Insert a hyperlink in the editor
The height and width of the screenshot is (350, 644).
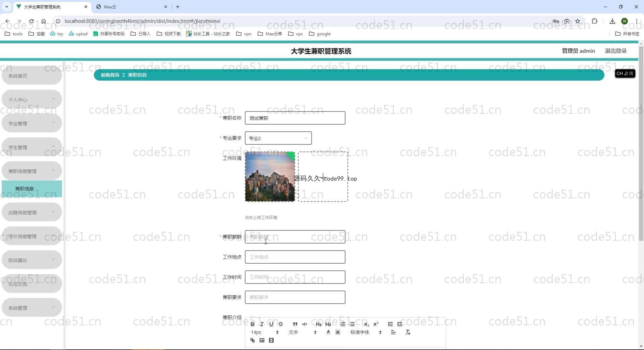point(252,340)
